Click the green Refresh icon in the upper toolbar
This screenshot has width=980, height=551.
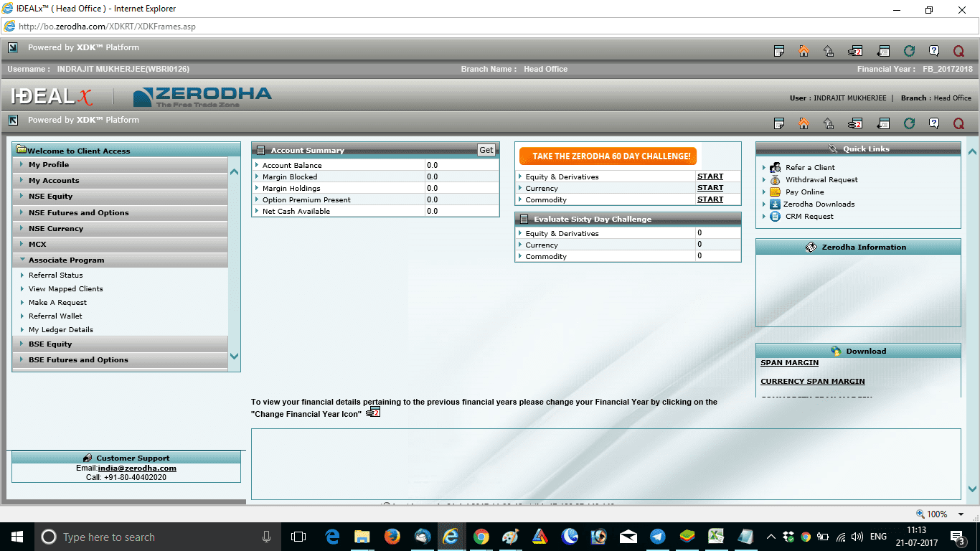pos(909,51)
